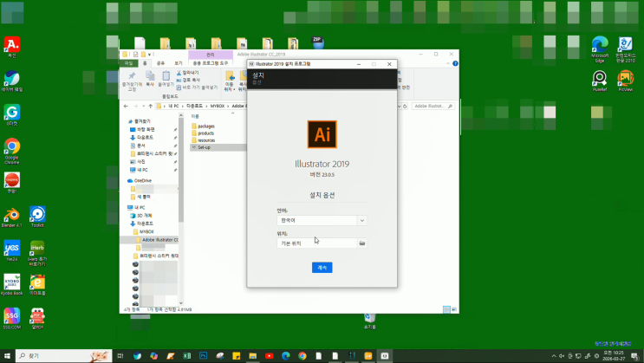Open the SSG.COM desktop shortcut
The width and height of the screenshot is (644, 363).
pos(12,318)
